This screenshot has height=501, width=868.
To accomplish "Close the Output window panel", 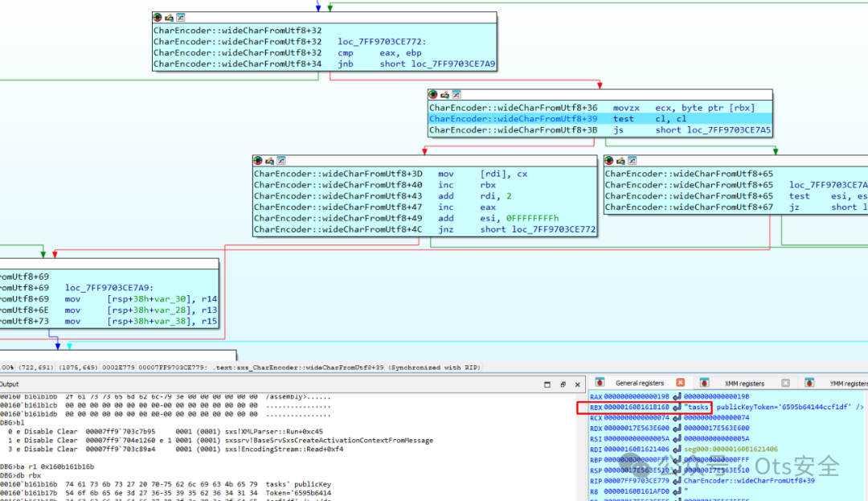I will [577, 384].
